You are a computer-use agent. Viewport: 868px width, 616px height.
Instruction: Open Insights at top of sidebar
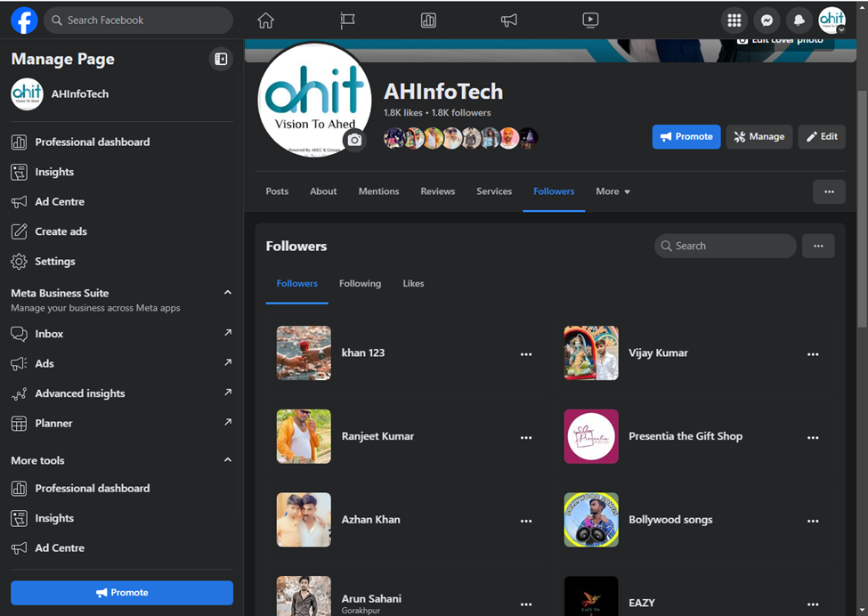[x=122, y=172]
